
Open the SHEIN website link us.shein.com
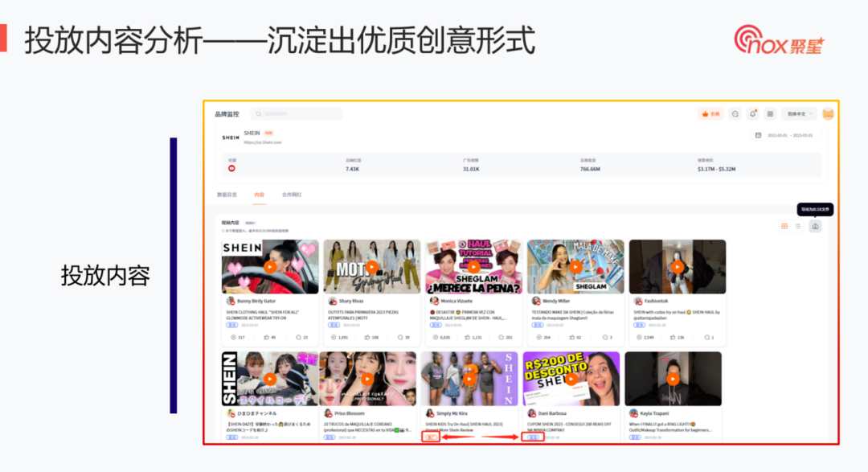pyautogui.click(x=261, y=142)
